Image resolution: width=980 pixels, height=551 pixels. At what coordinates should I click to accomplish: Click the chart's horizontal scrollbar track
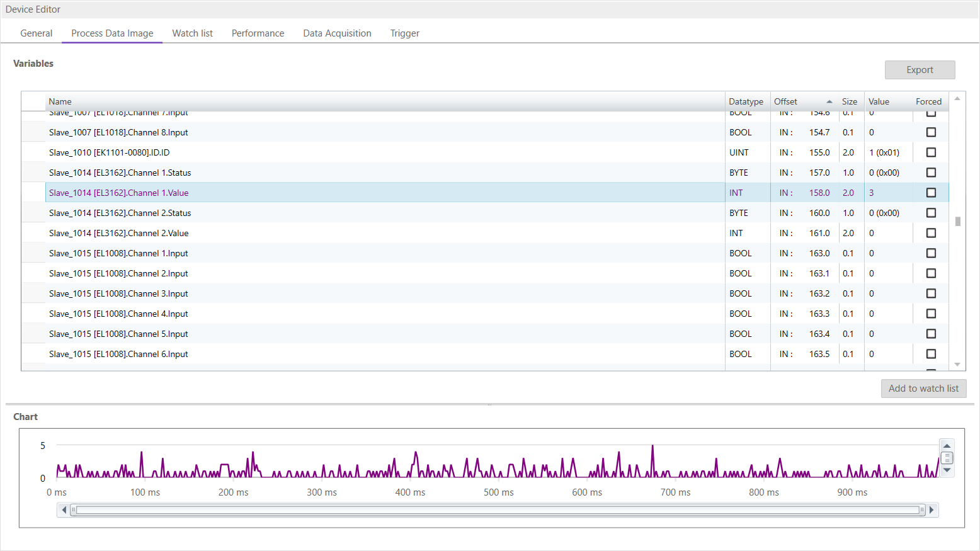[498, 510]
